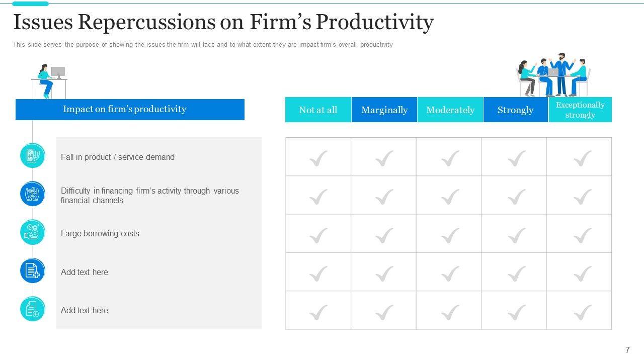
Task: Select the 'Not at all' column header
Action: 318,110
